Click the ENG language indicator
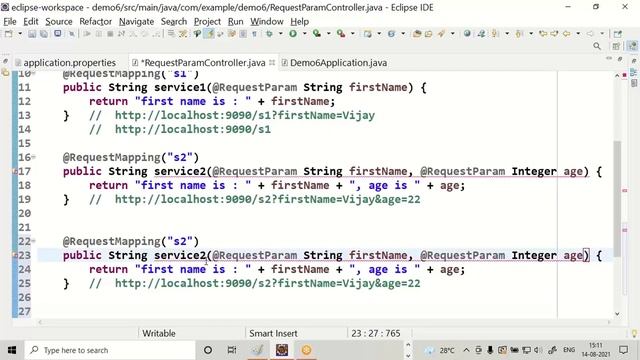The image size is (640, 360). [x=569, y=350]
